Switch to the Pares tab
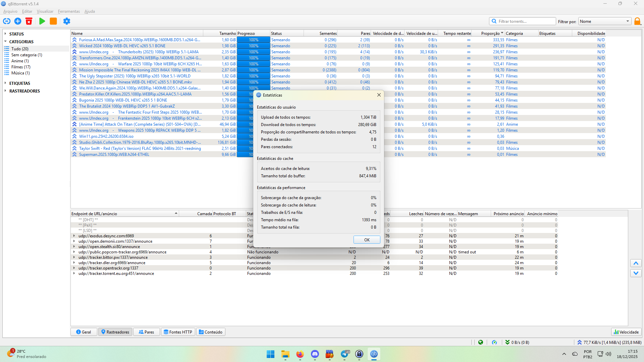 [146, 332]
